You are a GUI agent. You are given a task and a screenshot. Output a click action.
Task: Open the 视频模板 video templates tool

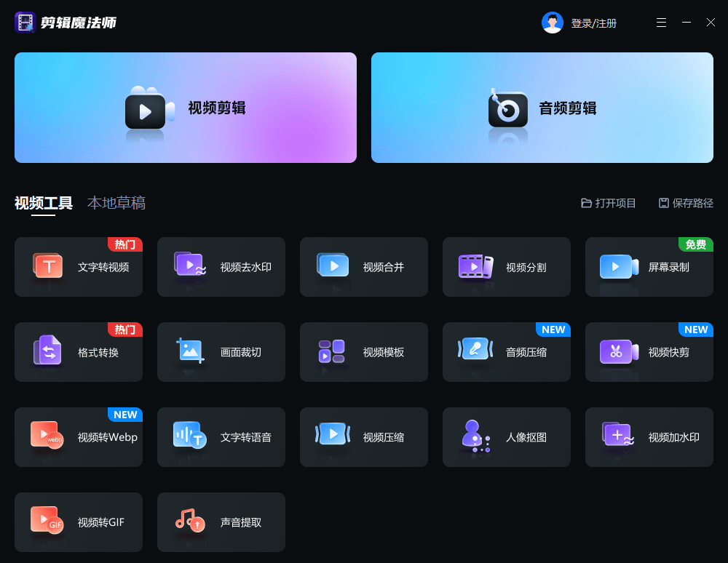pos(364,352)
